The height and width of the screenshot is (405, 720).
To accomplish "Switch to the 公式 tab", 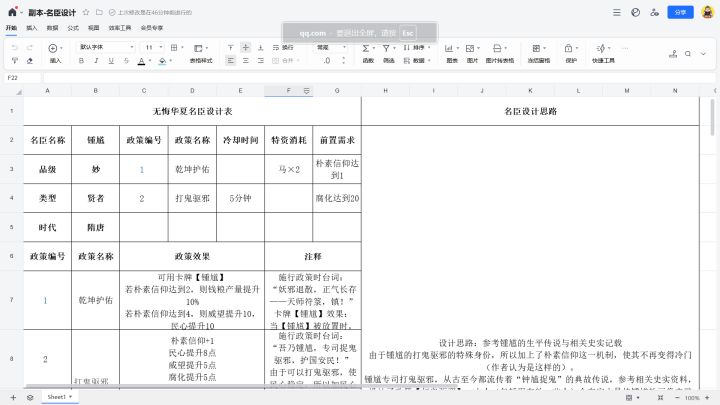I will coord(73,28).
